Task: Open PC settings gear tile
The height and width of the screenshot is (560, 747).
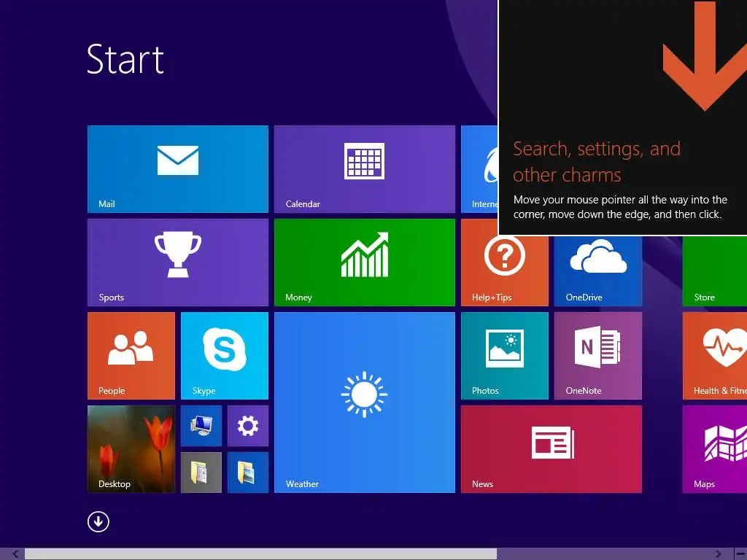Action: coord(248,426)
